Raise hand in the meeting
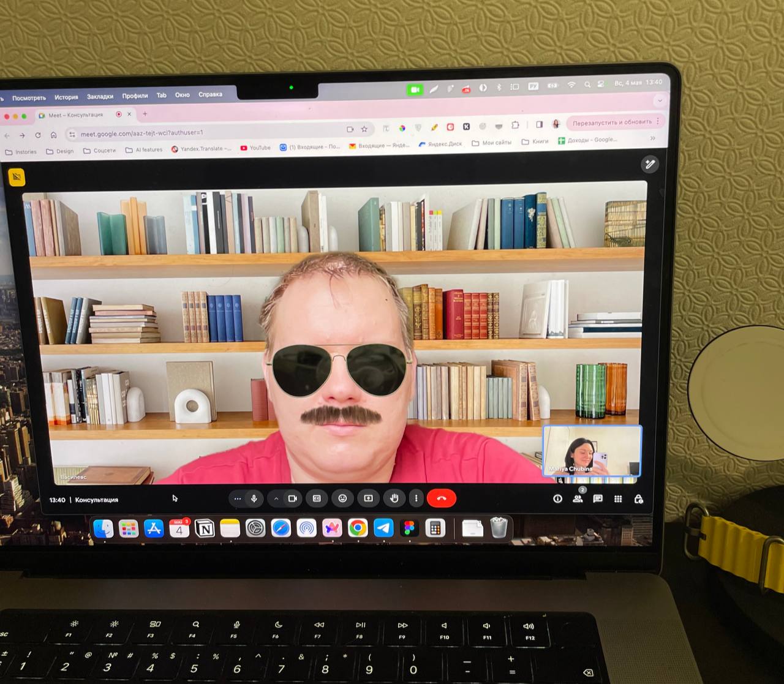The width and height of the screenshot is (784, 684). (394, 498)
